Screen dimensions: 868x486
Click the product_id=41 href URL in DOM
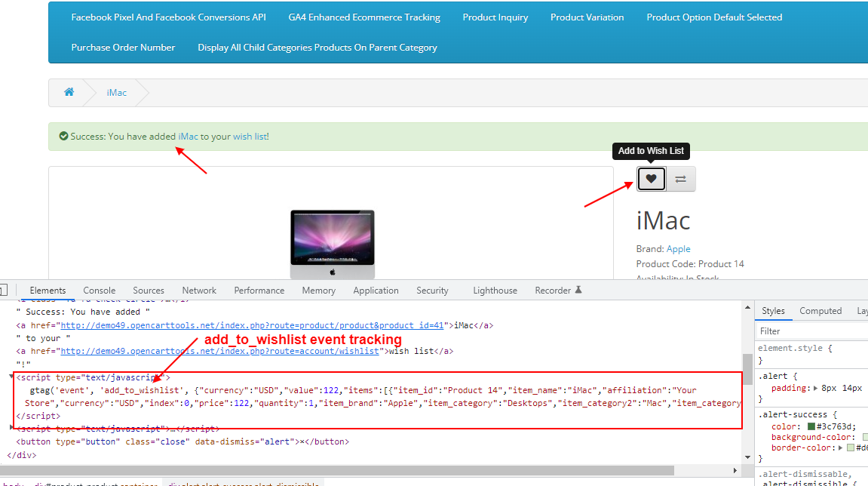252,325
